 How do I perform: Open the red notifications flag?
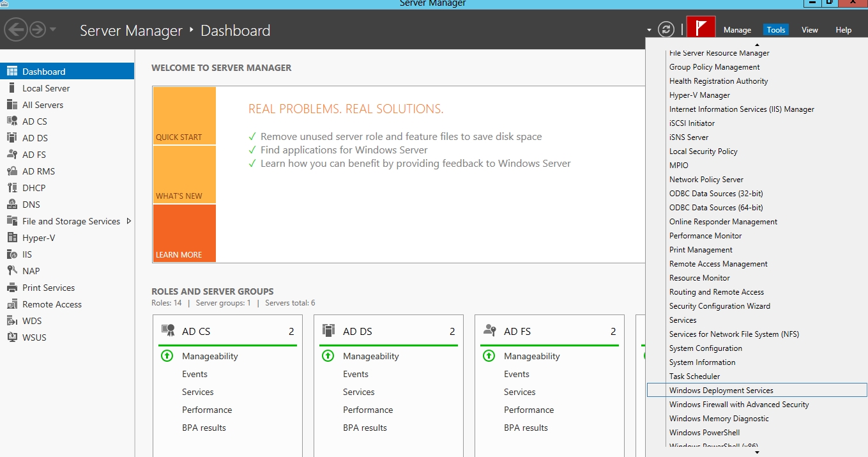point(701,29)
